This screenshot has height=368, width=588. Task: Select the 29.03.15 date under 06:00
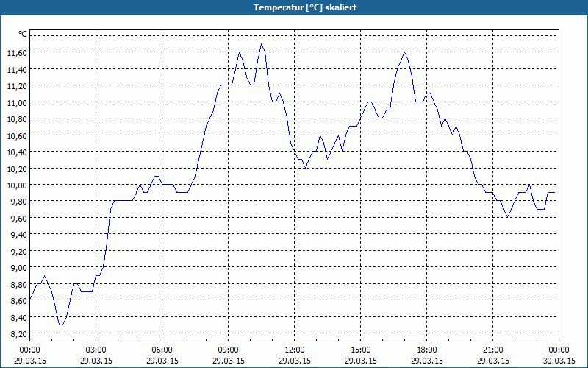(x=162, y=361)
